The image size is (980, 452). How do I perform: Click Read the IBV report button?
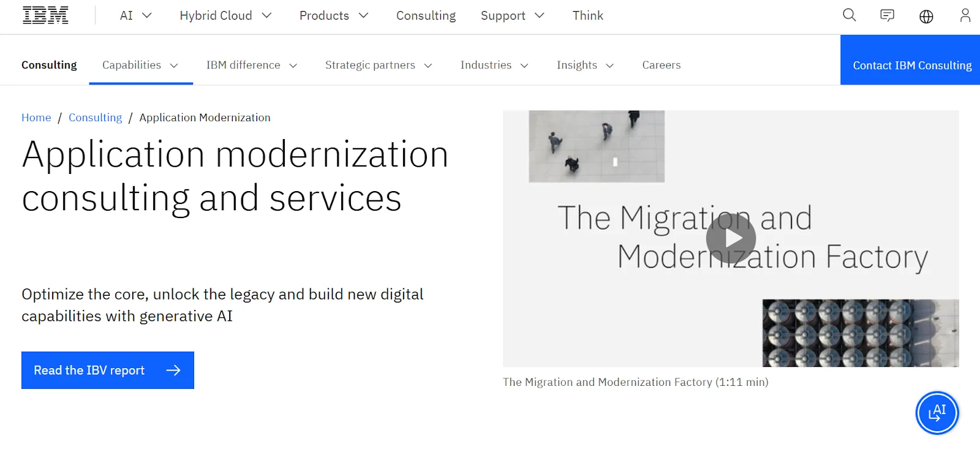108,370
